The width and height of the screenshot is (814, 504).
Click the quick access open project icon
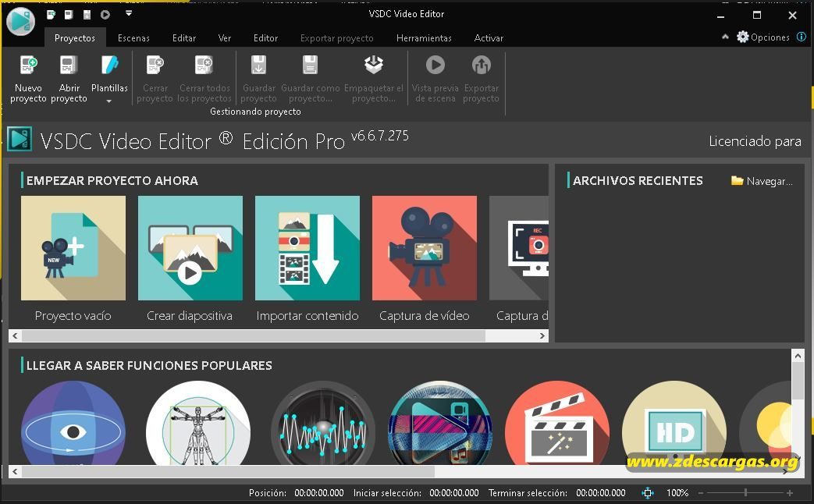pyautogui.click(x=69, y=15)
